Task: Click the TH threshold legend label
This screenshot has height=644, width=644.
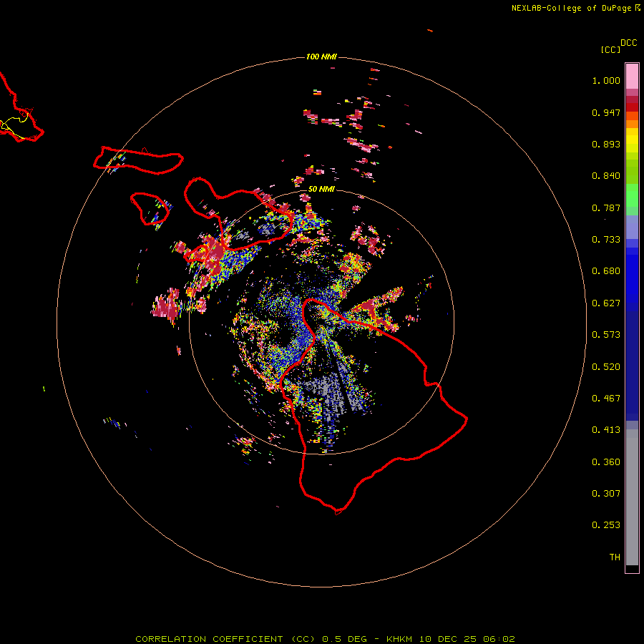Action: click(615, 557)
